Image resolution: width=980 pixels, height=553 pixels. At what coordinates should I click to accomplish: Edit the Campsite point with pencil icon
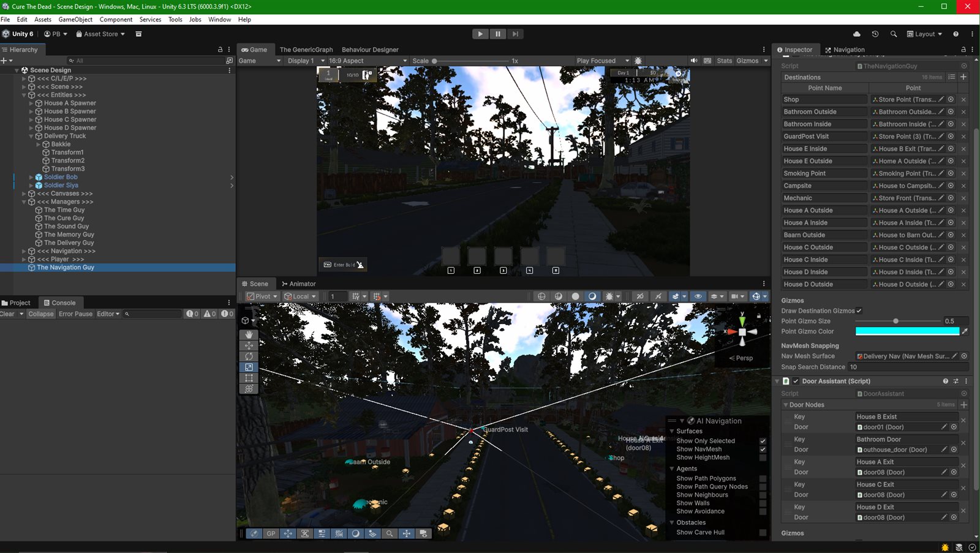point(941,186)
